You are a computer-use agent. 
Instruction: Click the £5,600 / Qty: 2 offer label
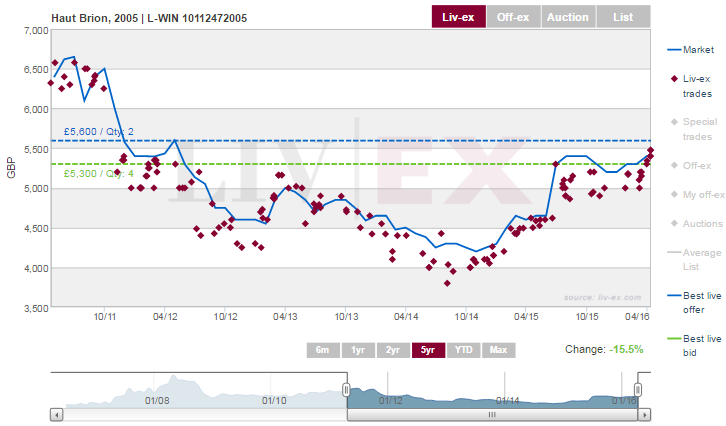click(x=99, y=132)
